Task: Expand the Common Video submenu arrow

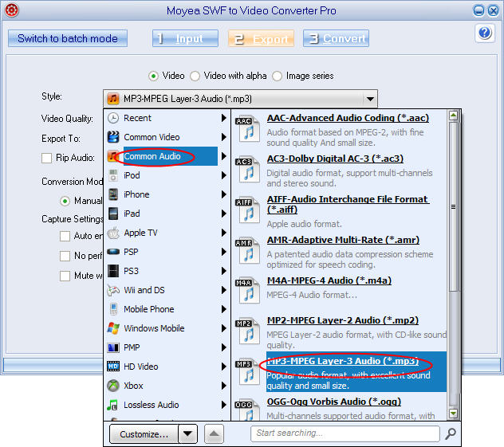Action: point(224,137)
